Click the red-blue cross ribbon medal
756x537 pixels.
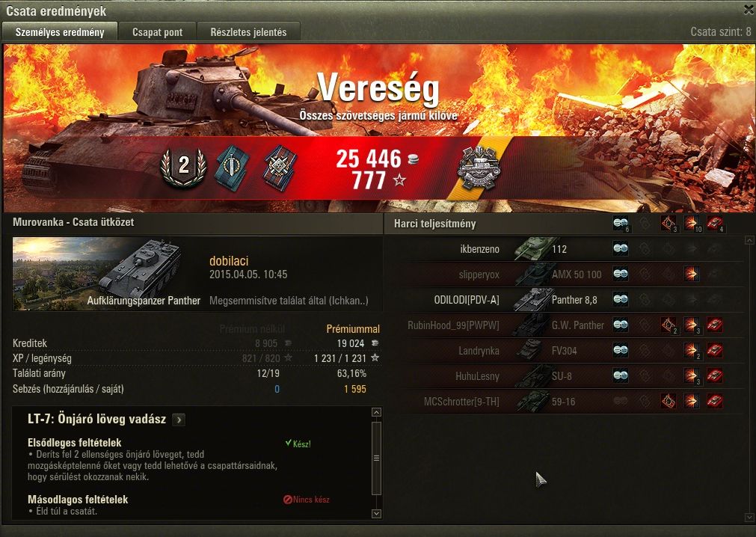(x=280, y=168)
